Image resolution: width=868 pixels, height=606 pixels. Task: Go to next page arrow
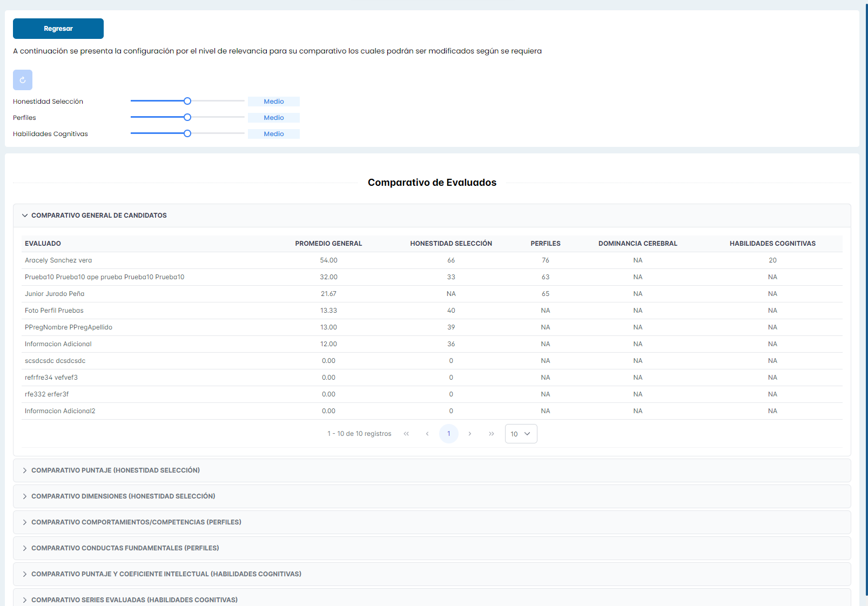pos(470,434)
